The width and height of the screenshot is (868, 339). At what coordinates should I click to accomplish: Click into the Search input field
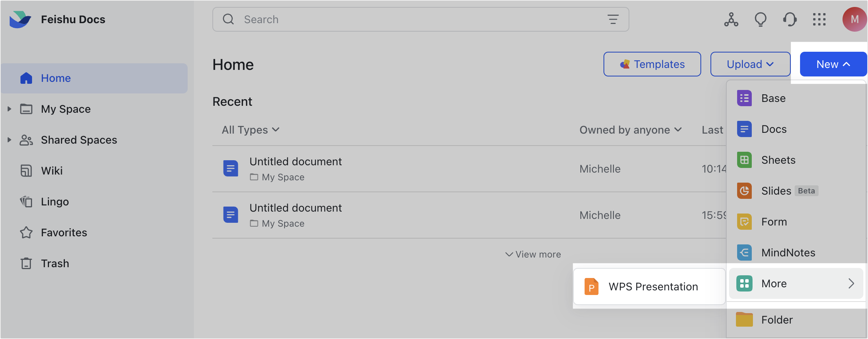click(420, 19)
